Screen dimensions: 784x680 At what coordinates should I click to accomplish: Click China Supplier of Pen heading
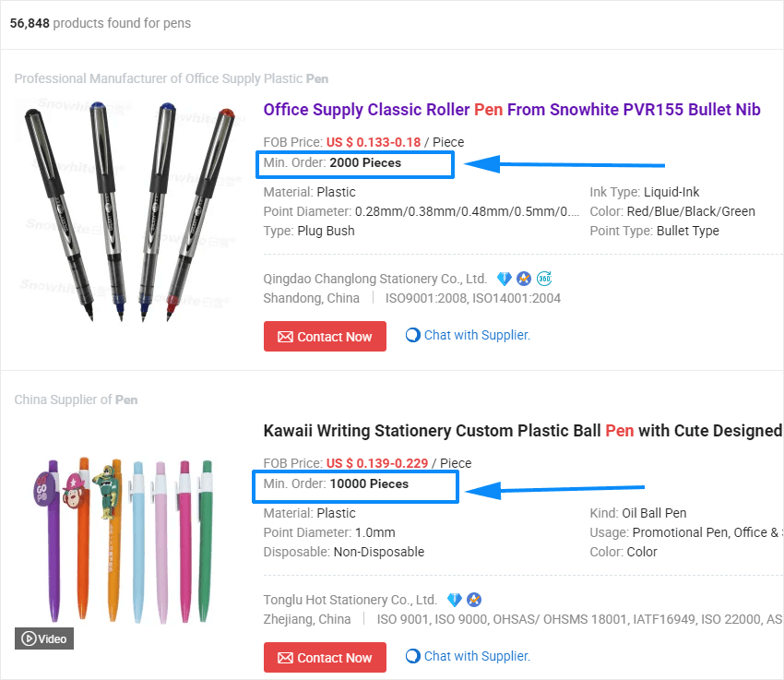coord(76,400)
